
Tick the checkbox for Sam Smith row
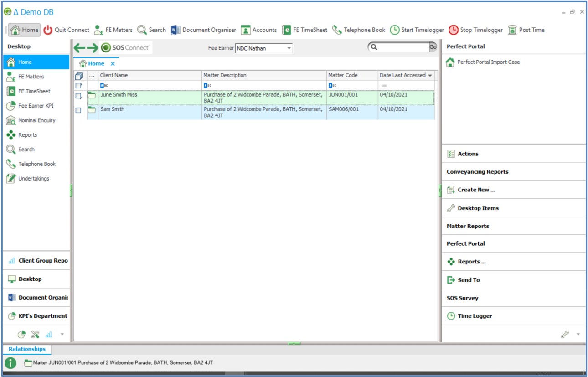[78, 110]
